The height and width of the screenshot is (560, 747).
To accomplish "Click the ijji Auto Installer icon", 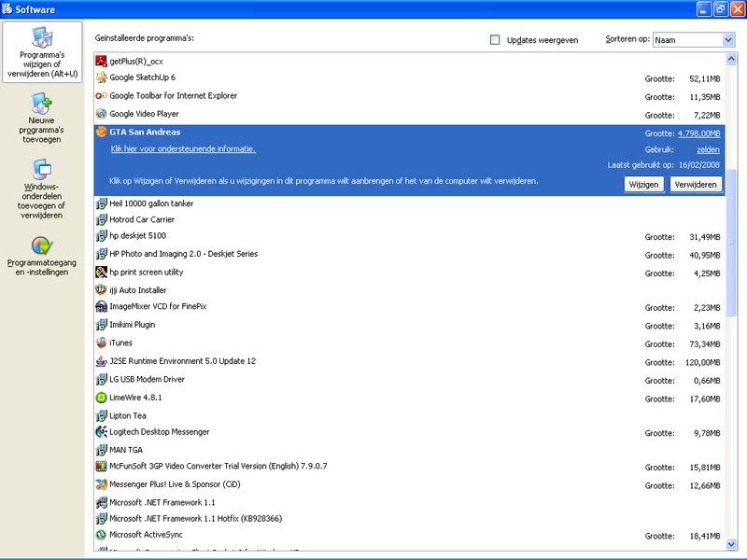I will [x=101, y=290].
